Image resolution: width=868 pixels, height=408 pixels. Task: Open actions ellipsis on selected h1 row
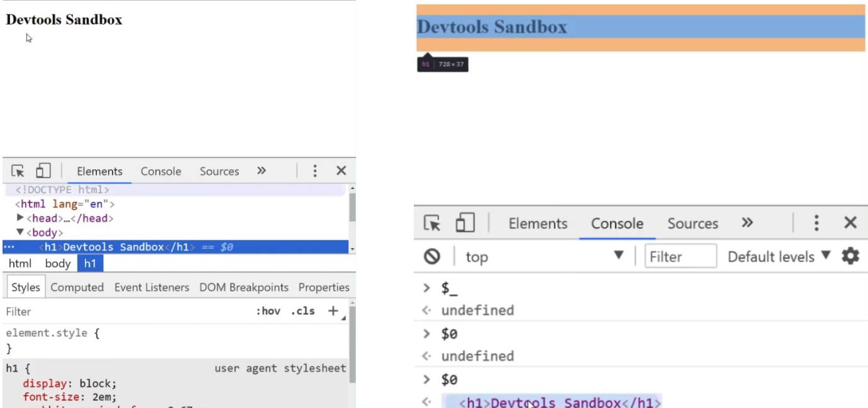point(8,247)
